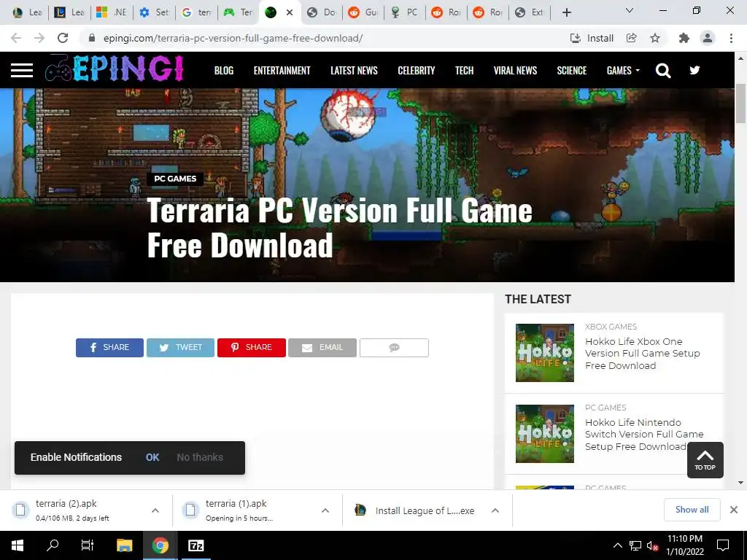Open TECH in navigation

coord(464,71)
